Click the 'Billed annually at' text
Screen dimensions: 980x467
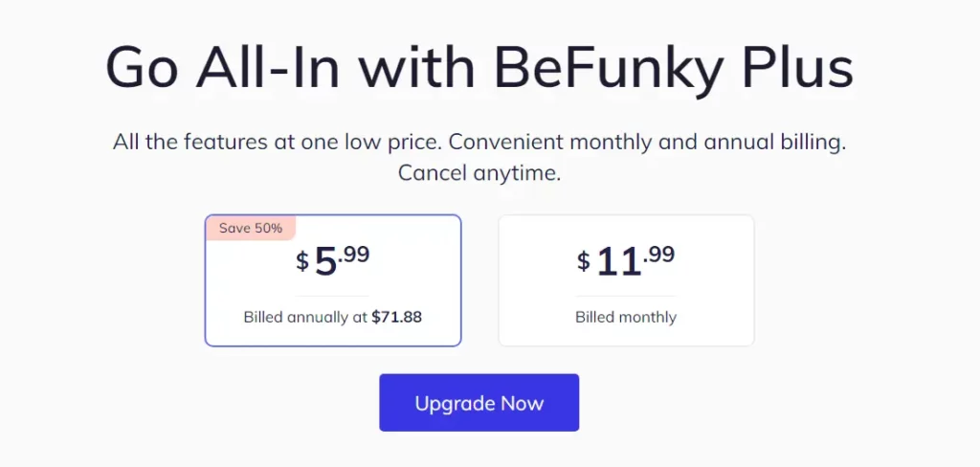[305, 317]
